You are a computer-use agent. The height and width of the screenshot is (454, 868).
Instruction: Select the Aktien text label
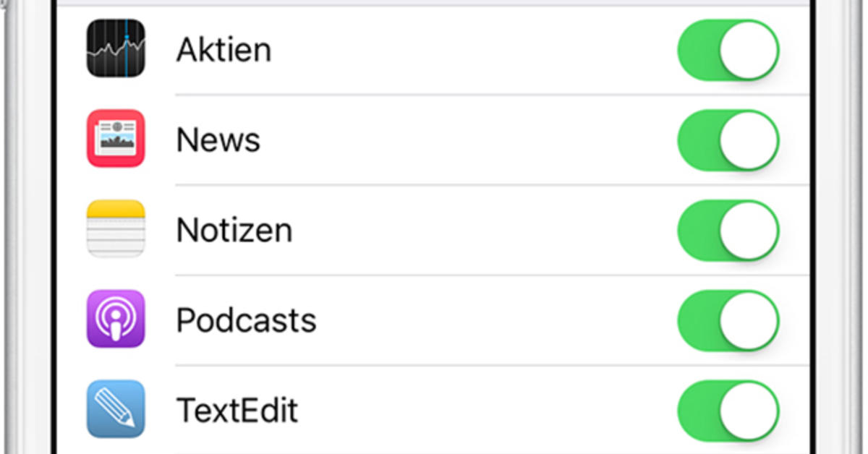pyautogui.click(x=224, y=50)
